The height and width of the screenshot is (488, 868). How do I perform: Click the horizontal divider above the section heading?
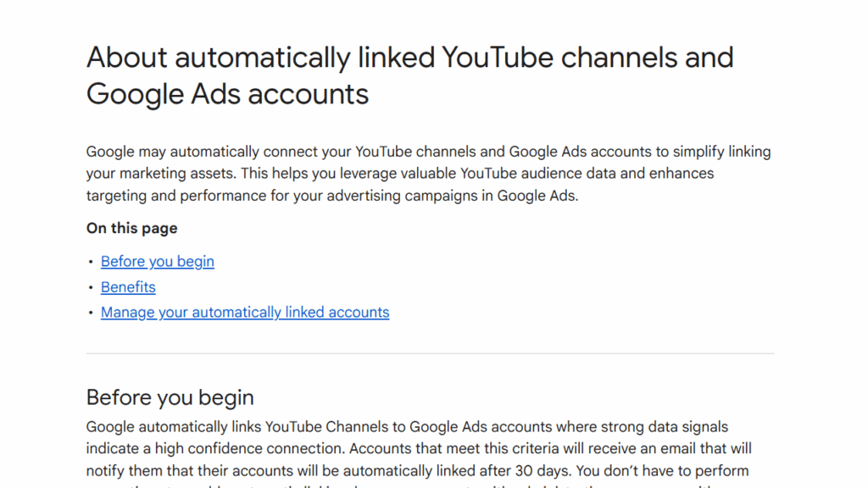tap(430, 353)
